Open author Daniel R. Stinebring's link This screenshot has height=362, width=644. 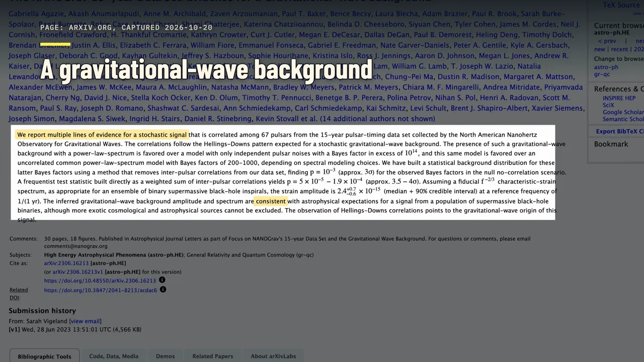tap(218, 119)
